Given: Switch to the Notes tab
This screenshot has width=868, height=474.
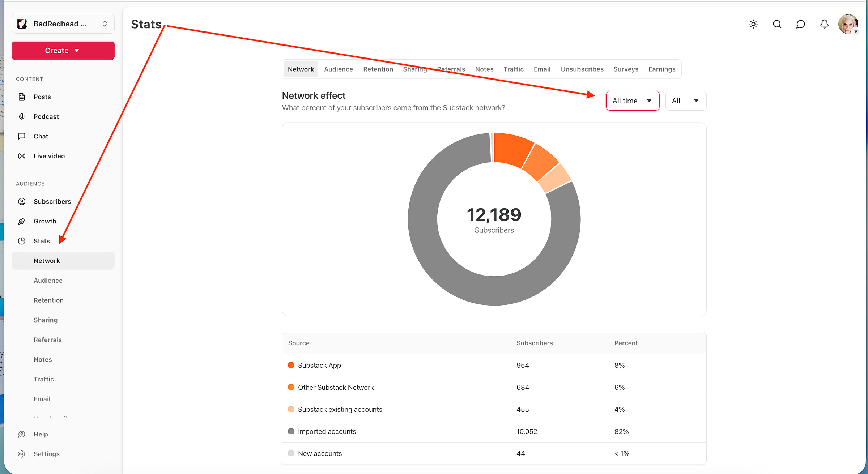Looking at the screenshot, I should 484,69.
